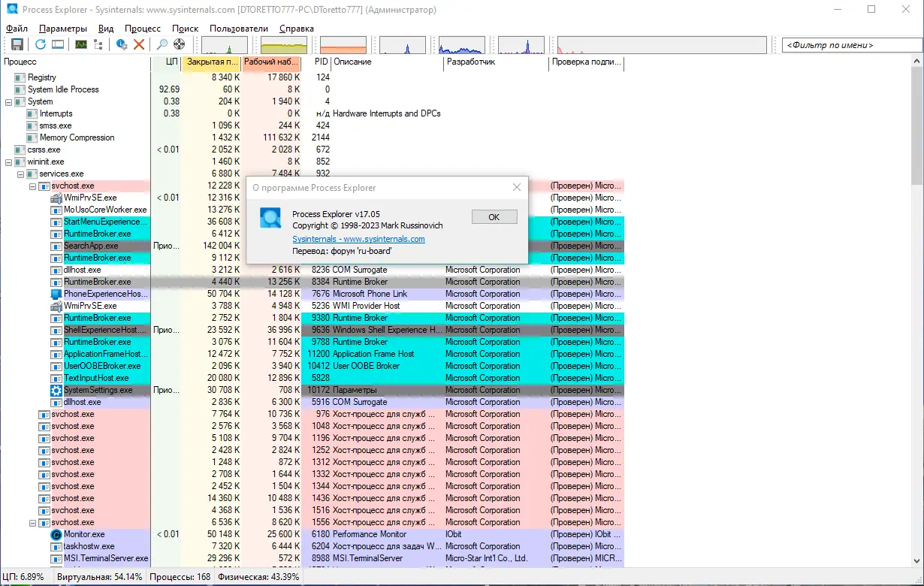This screenshot has width=924, height=586.
Task: Click the Memory Compression row icon
Action: click(x=32, y=137)
